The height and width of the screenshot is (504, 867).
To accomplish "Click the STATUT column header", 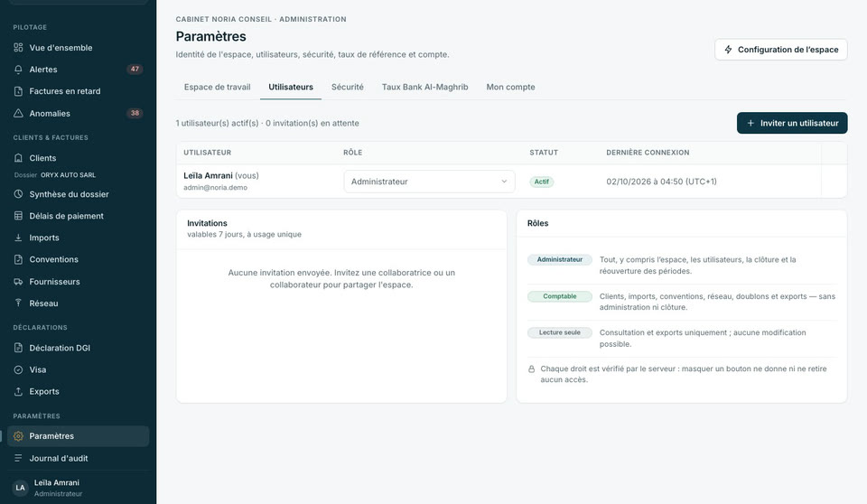I will (x=544, y=153).
